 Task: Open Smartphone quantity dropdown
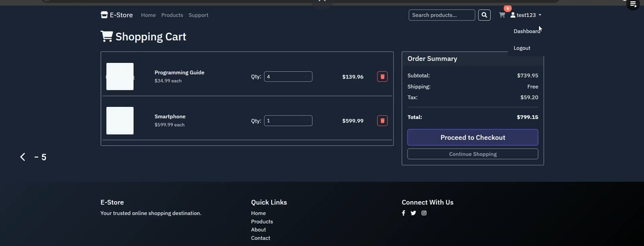[x=288, y=121]
